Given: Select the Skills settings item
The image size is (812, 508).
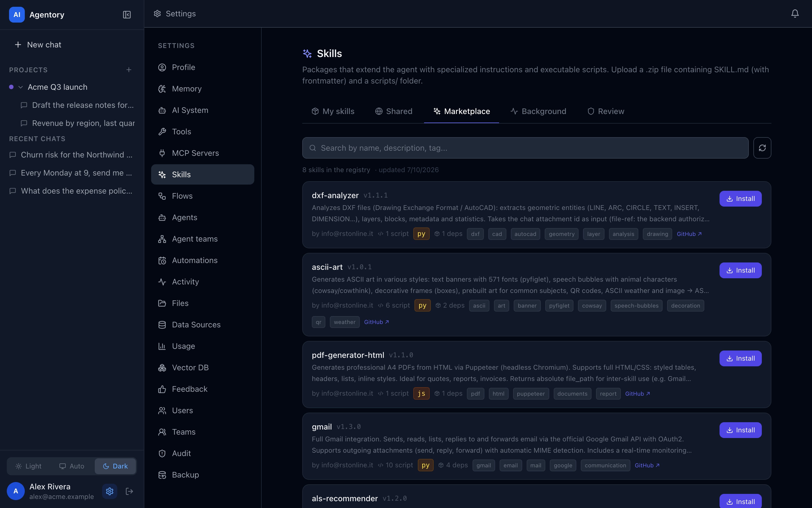Looking at the screenshot, I should [203, 174].
